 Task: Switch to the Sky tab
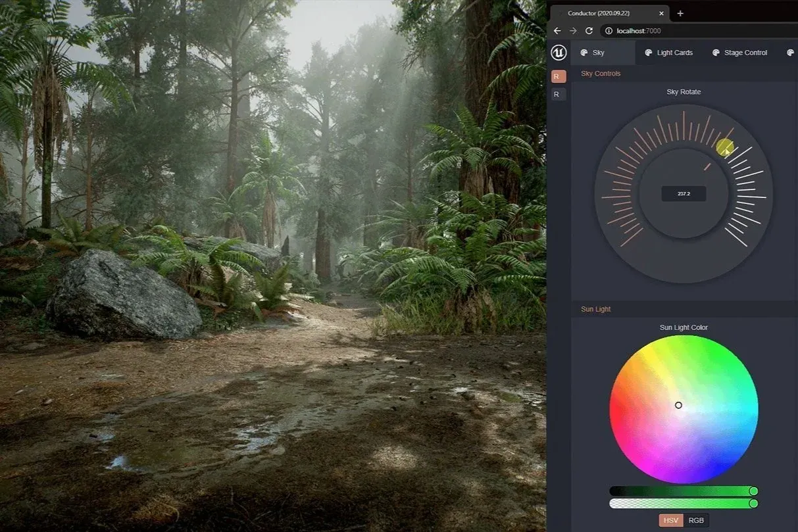[x=603, y=53]
